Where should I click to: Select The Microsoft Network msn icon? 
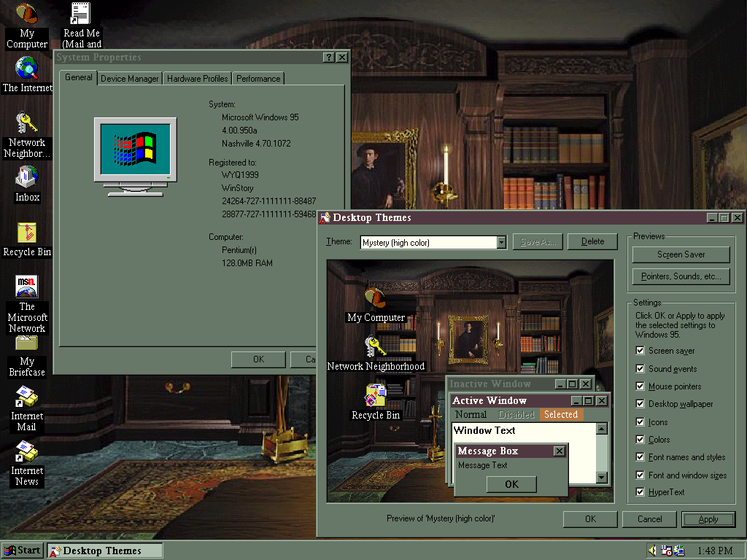coord(27,287)
